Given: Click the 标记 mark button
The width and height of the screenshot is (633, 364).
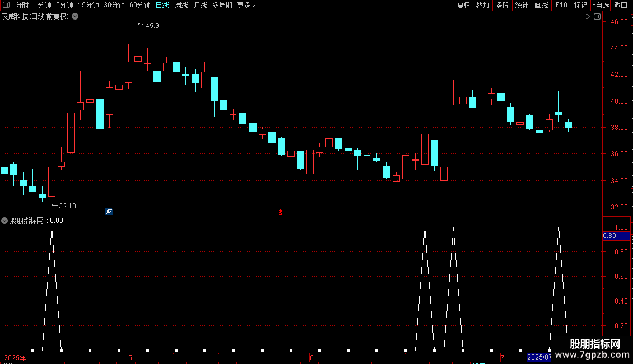Looking at the screenshot, I should point(580,5).
